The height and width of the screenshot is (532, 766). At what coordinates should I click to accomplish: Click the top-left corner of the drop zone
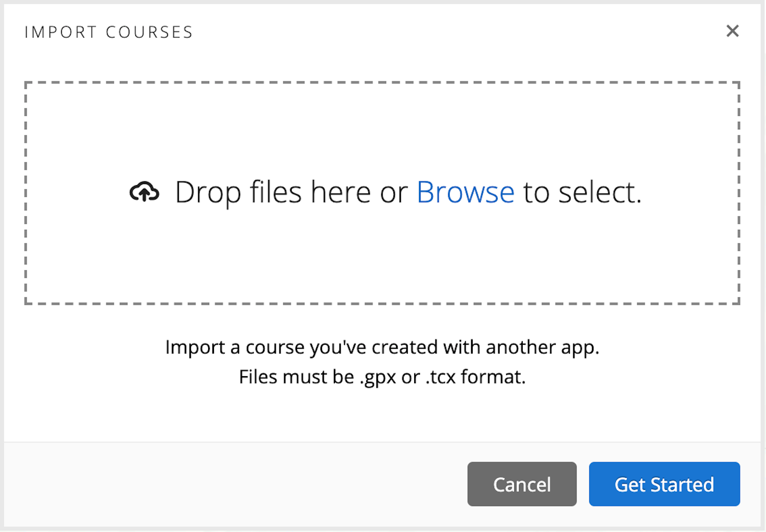tap(32, 88)
